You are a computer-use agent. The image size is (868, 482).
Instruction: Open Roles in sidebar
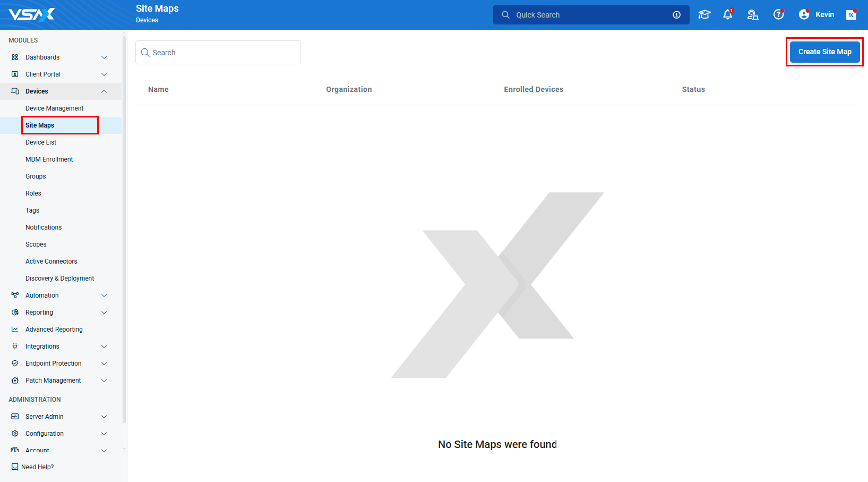(33, 193)
